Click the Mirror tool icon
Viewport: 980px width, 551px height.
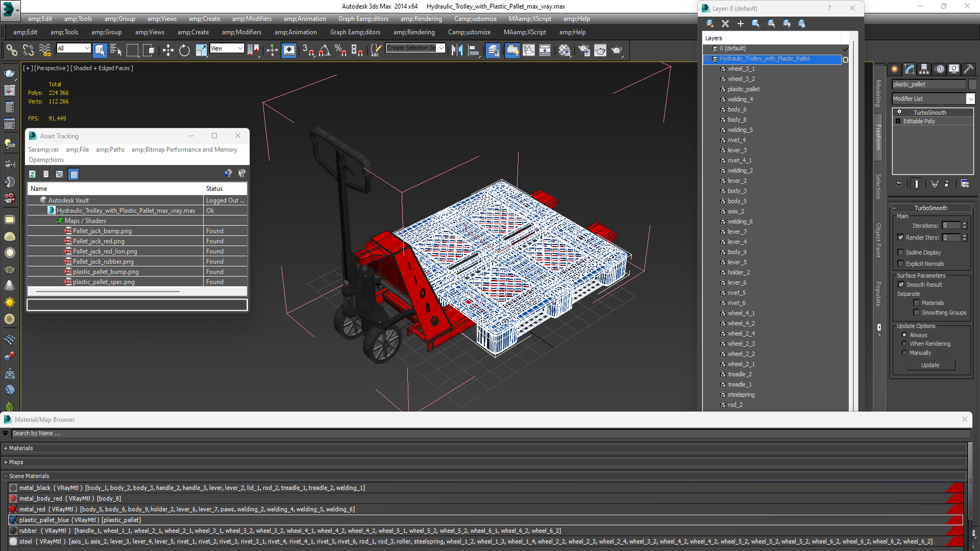pos(457,50)
